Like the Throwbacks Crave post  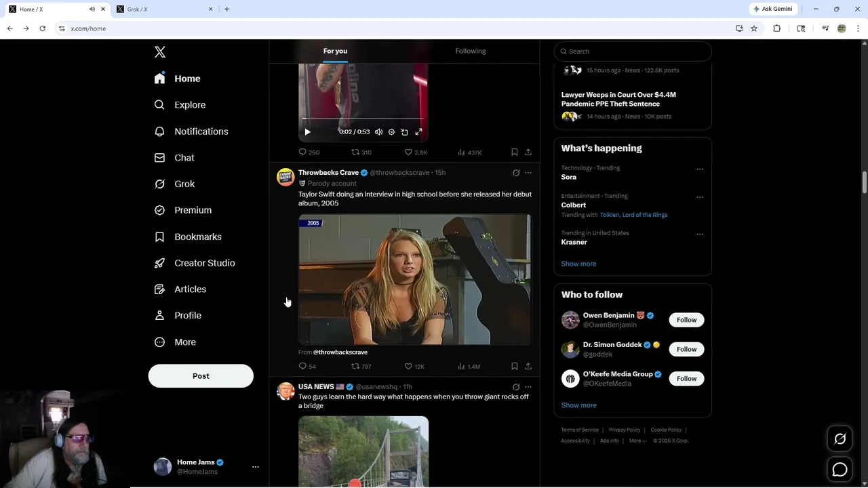414,367
